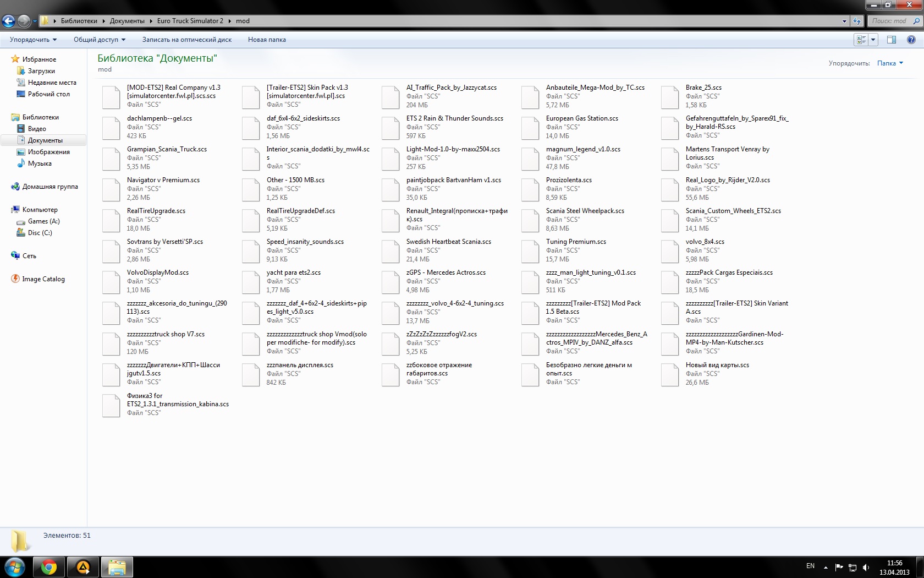
Task: Open the Музыка library
Action: (x=40, y=163)
